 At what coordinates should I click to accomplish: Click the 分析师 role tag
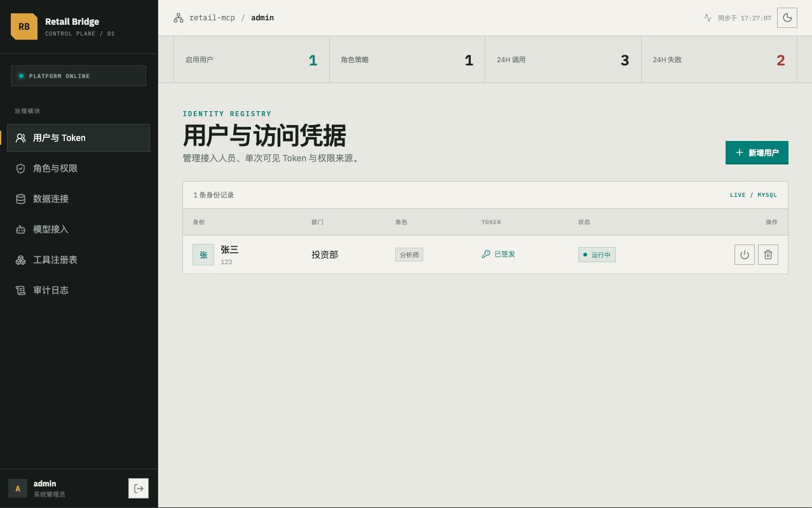409,255
